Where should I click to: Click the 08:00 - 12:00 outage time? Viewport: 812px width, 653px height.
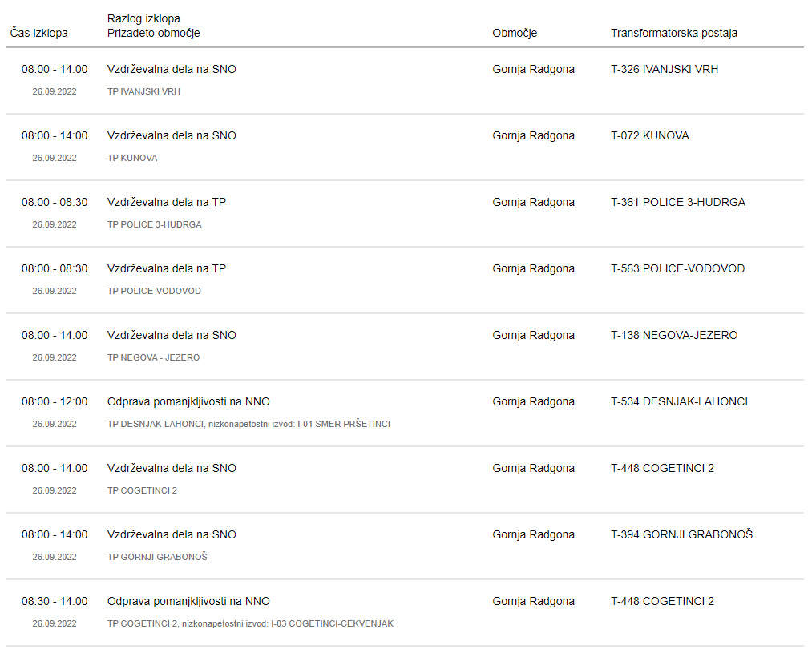pos(55,401)
